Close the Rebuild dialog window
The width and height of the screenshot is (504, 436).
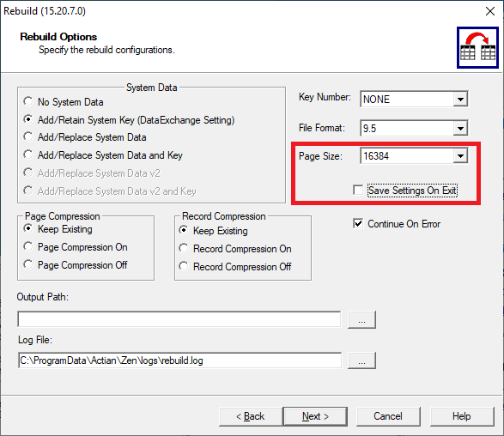click(x=490, y=11)
